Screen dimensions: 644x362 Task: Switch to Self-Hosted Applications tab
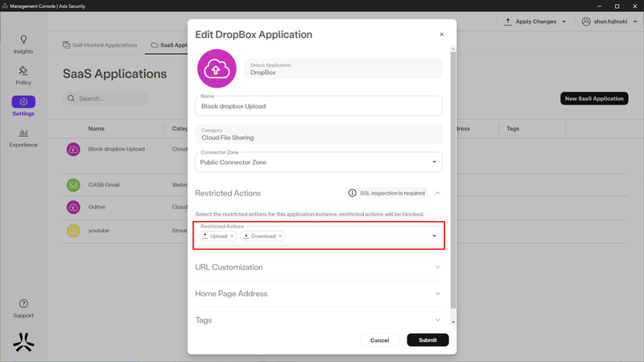(x=100, y=45)
